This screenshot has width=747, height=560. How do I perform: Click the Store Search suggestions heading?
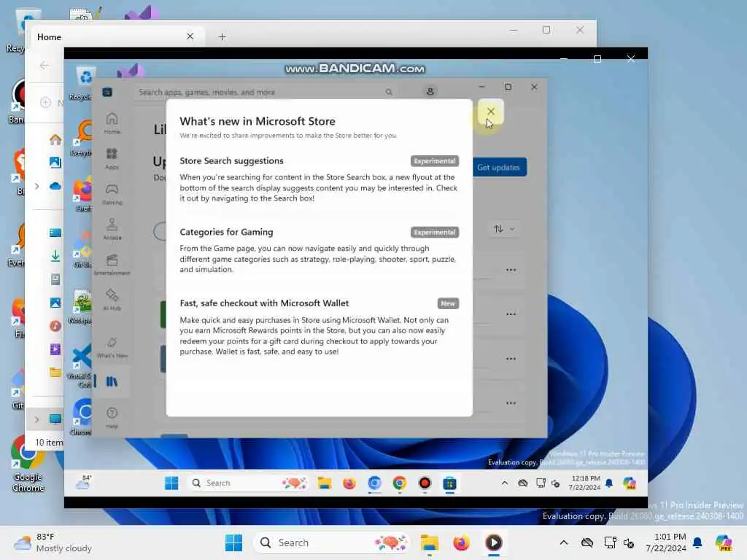[231, 161]
